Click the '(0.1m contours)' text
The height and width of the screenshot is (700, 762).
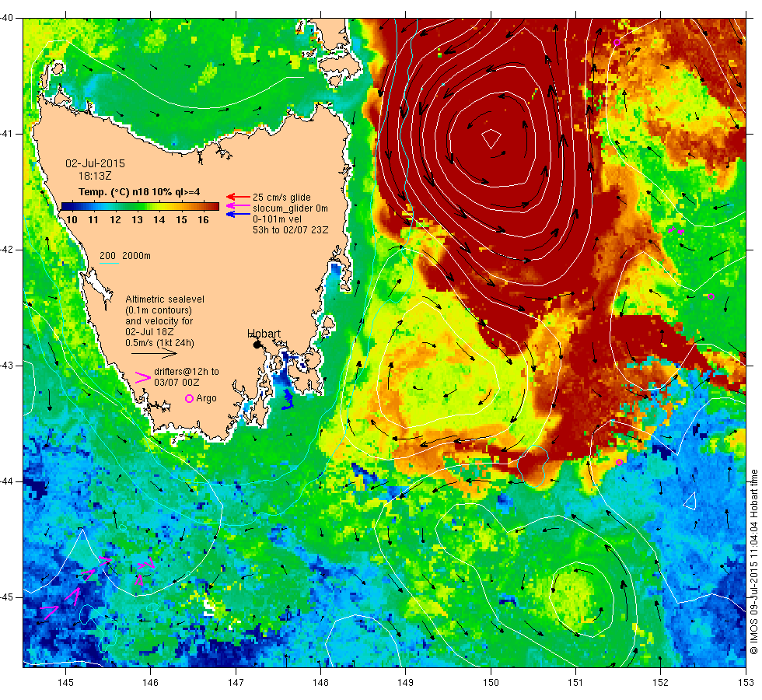159,310
